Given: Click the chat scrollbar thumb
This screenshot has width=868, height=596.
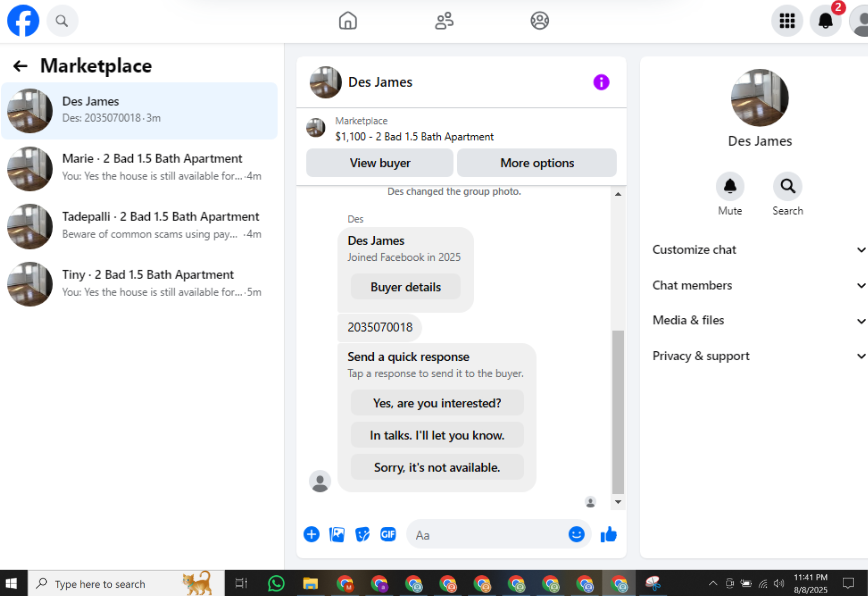Looking at the screenshot, I should (x=618, y=412).
